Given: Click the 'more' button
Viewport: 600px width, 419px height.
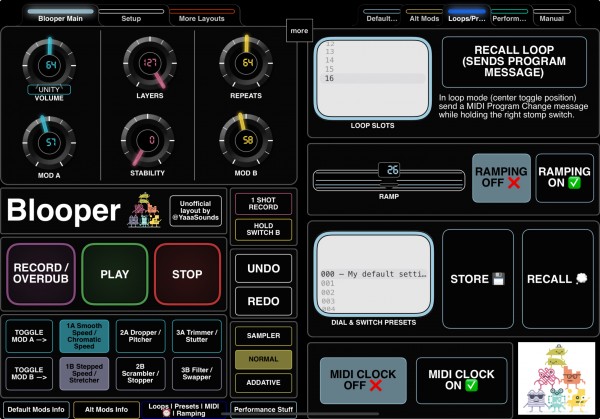Looking at the screenshot, I should pyautogui.click(x=299, y=31).
